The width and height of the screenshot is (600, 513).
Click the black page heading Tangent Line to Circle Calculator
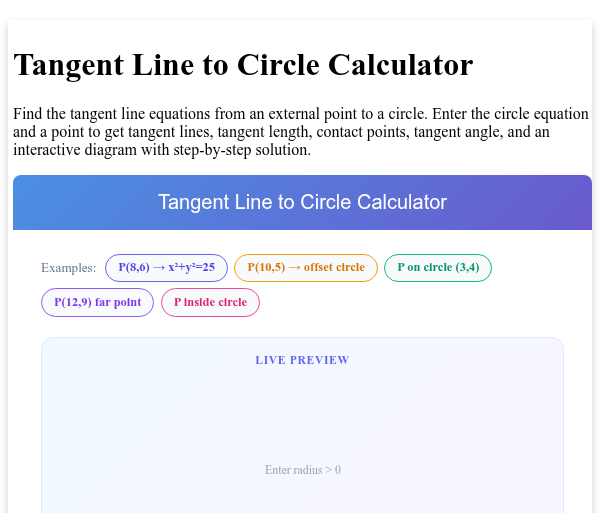click(243, 65)
